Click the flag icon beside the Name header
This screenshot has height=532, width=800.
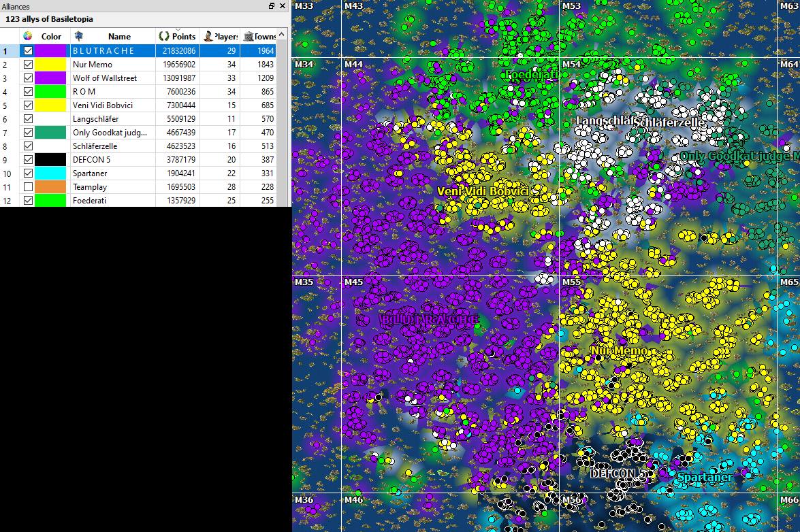[x=79, y=36]
